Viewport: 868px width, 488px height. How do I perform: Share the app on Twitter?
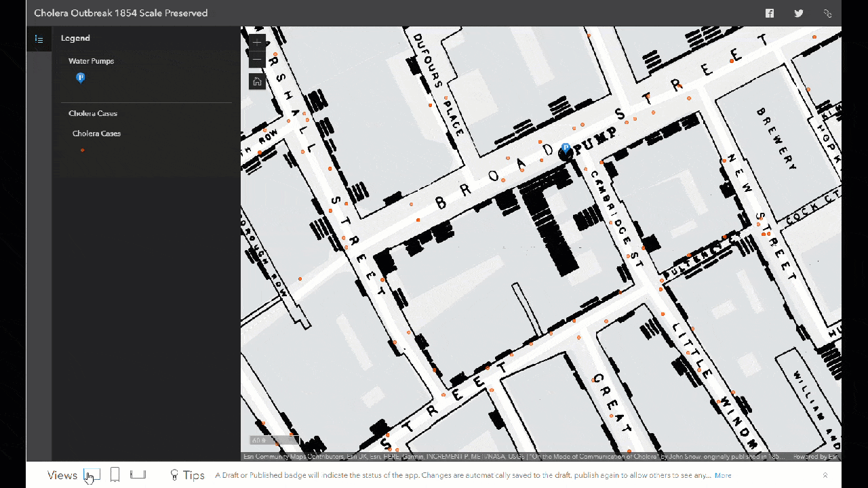pos(799,13)
